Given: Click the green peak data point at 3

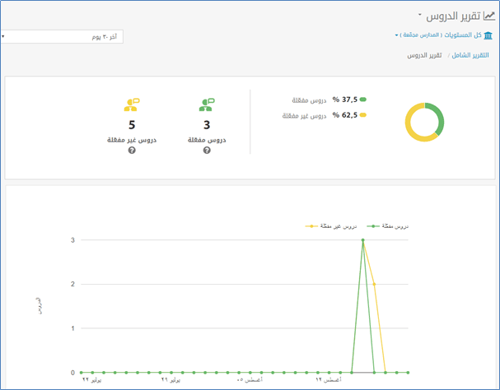Looking at the screenshot, I should tap(363, 240).
